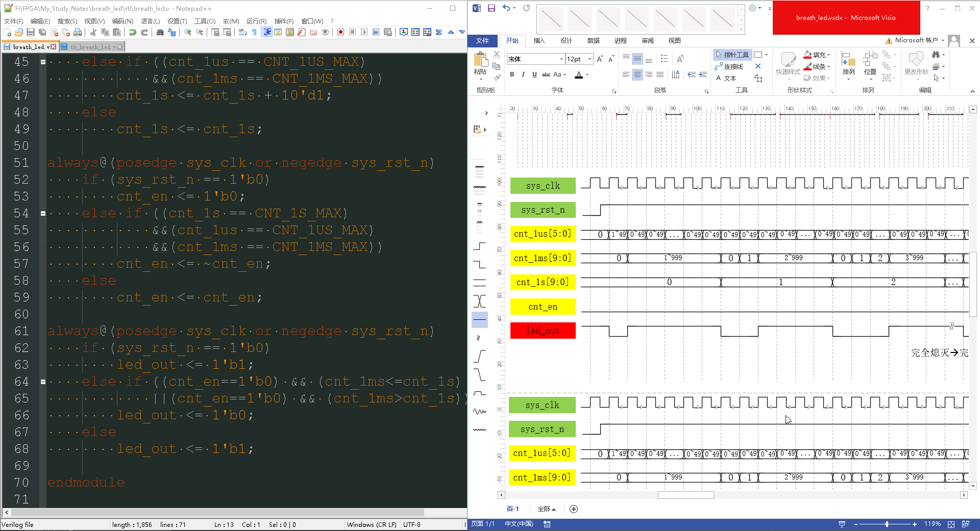Screen dimensions: 980x531
Task: Expand the Visio shapes panel arrow
Action: (486, 113)
